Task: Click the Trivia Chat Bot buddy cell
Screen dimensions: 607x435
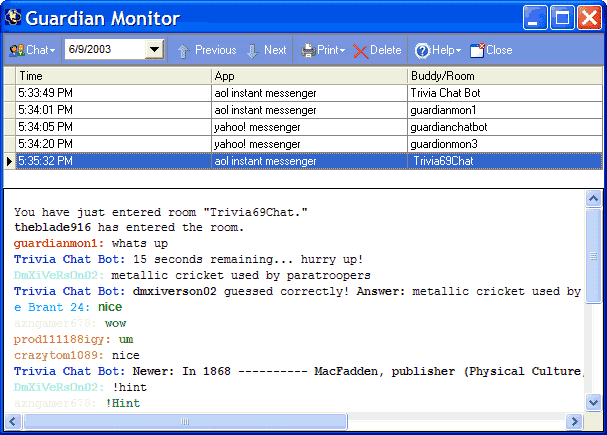Action: [x=505, y=93]
